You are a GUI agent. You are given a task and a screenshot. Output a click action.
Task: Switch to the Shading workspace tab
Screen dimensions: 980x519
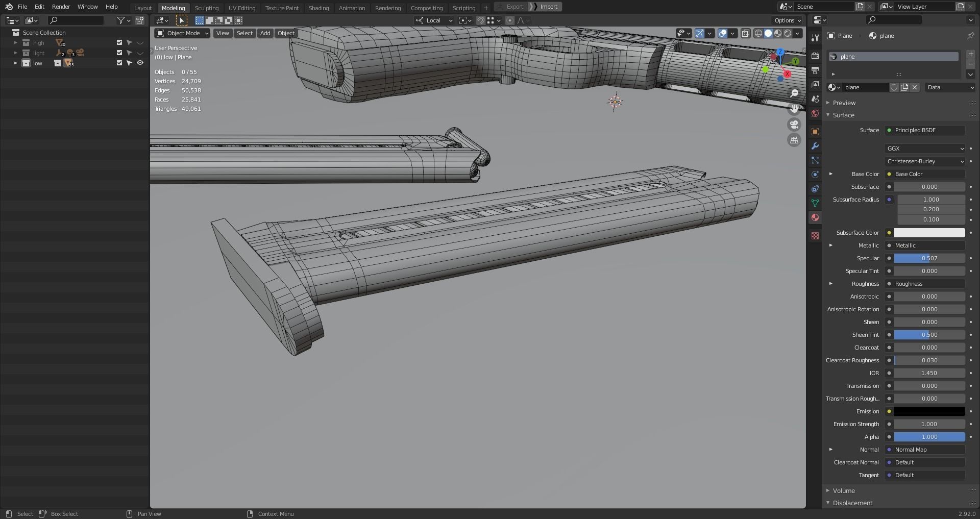pyautogui.click(x=318, y=8)
